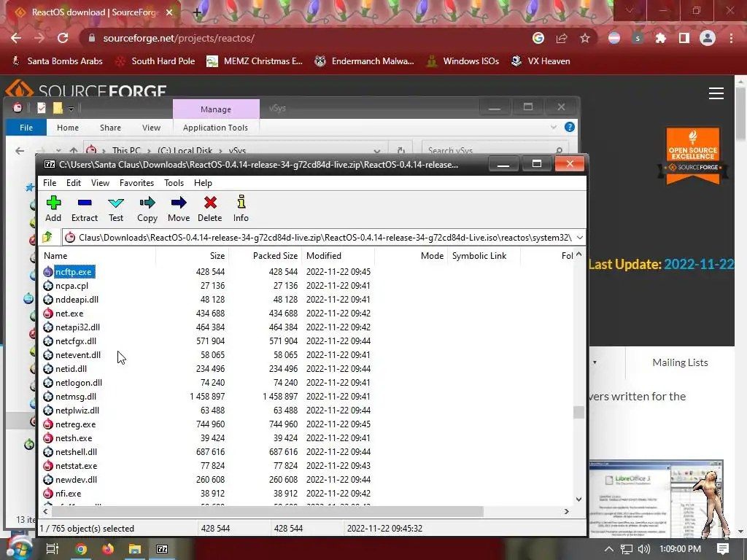This screenshot has width=747, height=560.
Task: Sort files by the Size column
Action: click(x=193, y=256)
